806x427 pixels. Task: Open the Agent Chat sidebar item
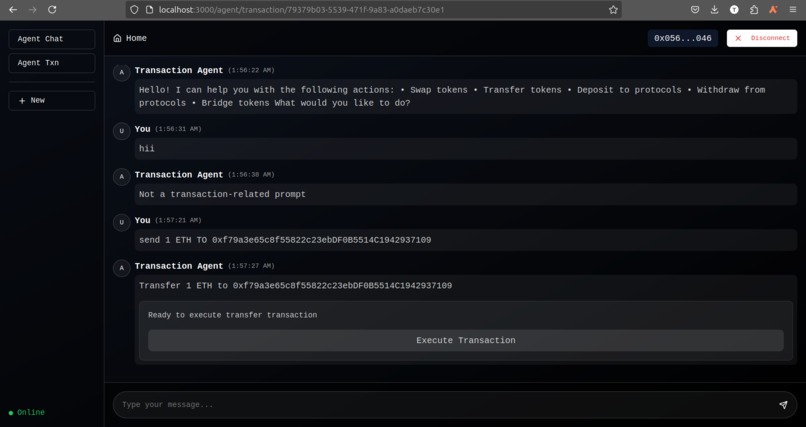tap(52, 39)
